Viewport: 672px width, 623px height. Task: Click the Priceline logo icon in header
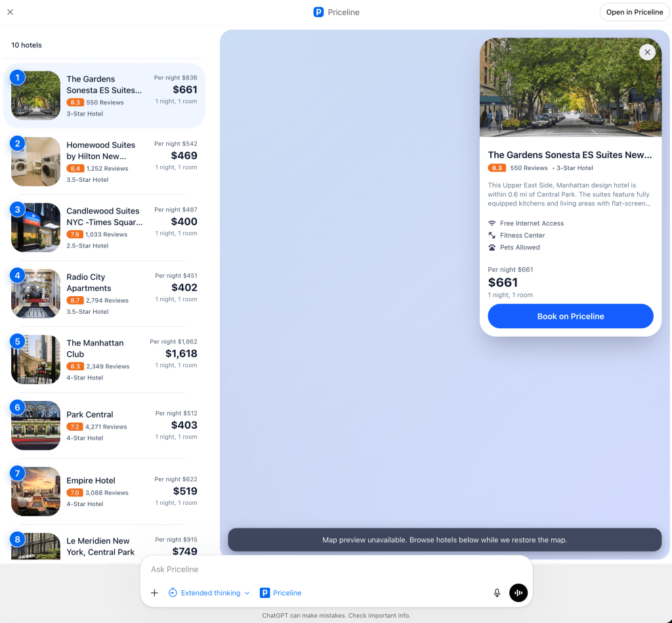[319, 12]
